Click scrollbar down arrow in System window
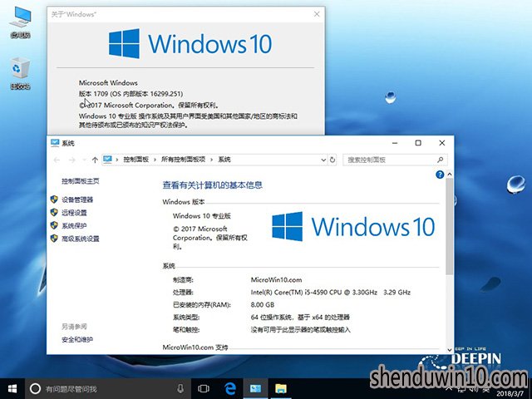532x399 pixels. coord(450,349)
